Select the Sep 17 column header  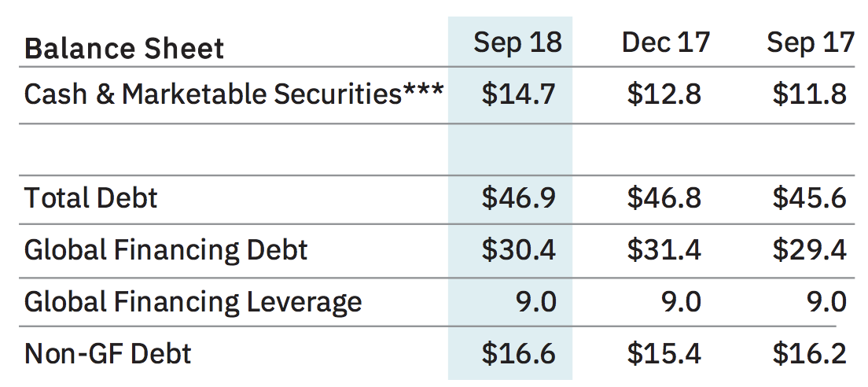[x=811, y=42]
